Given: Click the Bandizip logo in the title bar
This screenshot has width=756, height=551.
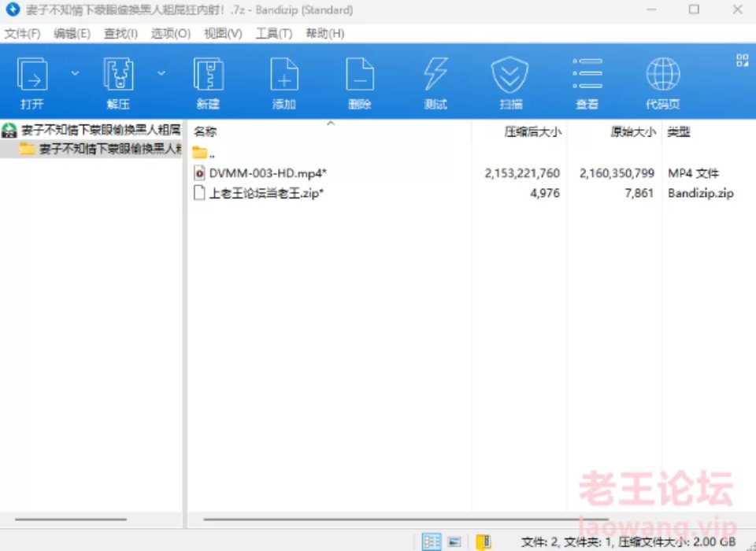Looking at the screenshot, I should [13, 9].
